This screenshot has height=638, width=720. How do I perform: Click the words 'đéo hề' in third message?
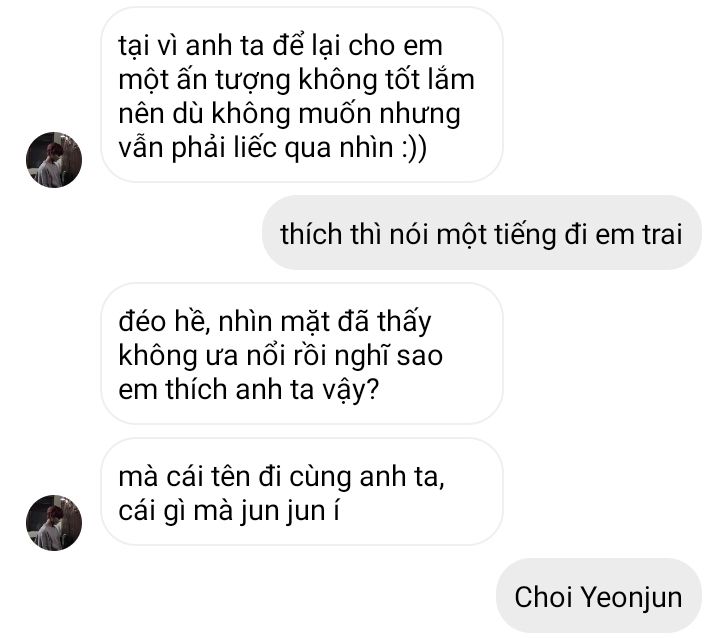click(162, 321)
